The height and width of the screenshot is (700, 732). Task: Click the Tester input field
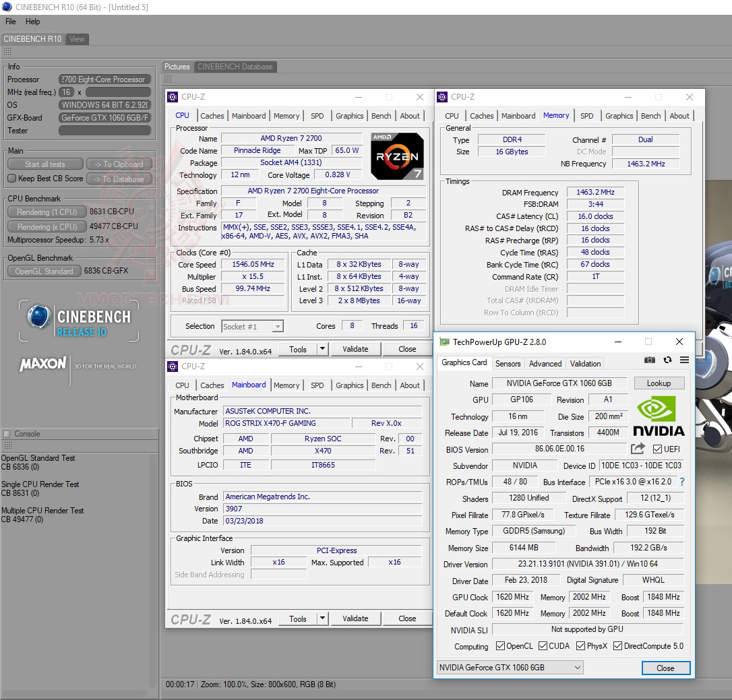click(105, 131)
